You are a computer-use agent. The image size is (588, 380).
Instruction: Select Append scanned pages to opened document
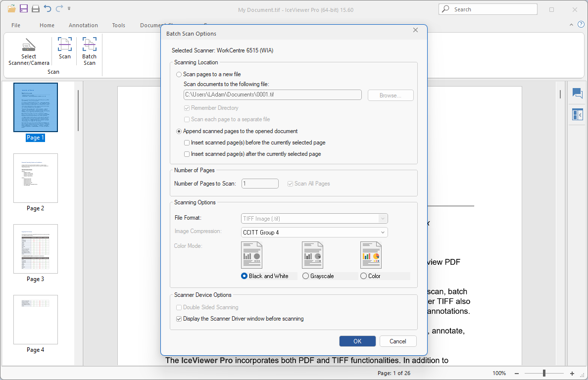tap(179, 131)
